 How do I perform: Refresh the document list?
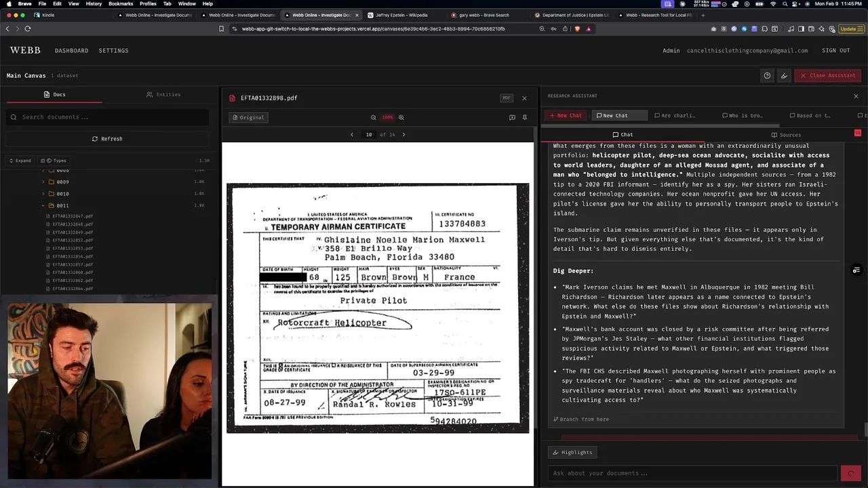click(107, 139)
